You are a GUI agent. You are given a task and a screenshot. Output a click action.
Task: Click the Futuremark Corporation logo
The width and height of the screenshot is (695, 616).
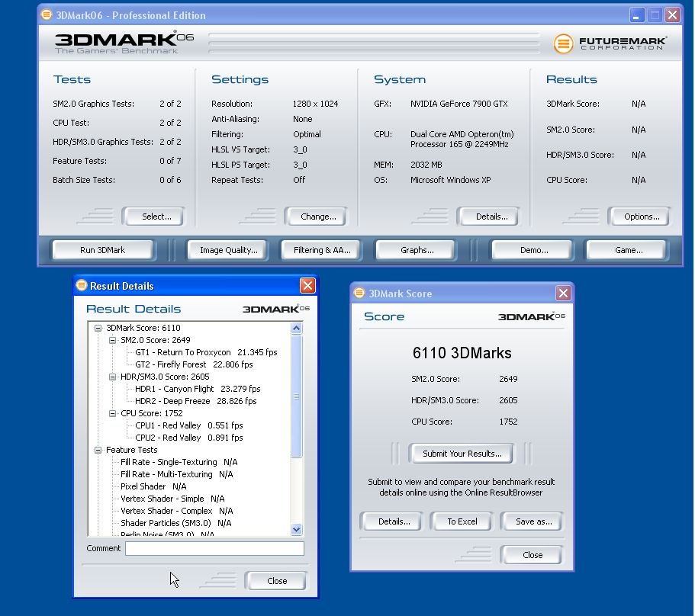(610, 43)
